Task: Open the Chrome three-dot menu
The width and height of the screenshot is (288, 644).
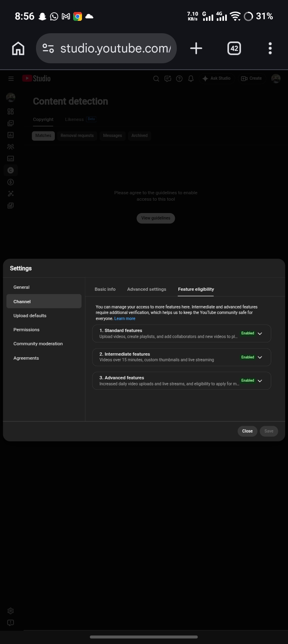Action: pos(270,48)
